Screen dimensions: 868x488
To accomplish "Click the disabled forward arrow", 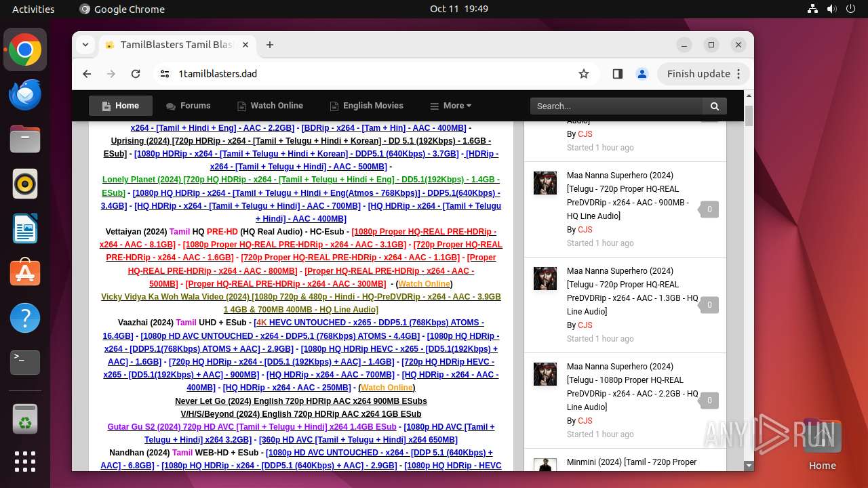I will [x=111, y=74].
